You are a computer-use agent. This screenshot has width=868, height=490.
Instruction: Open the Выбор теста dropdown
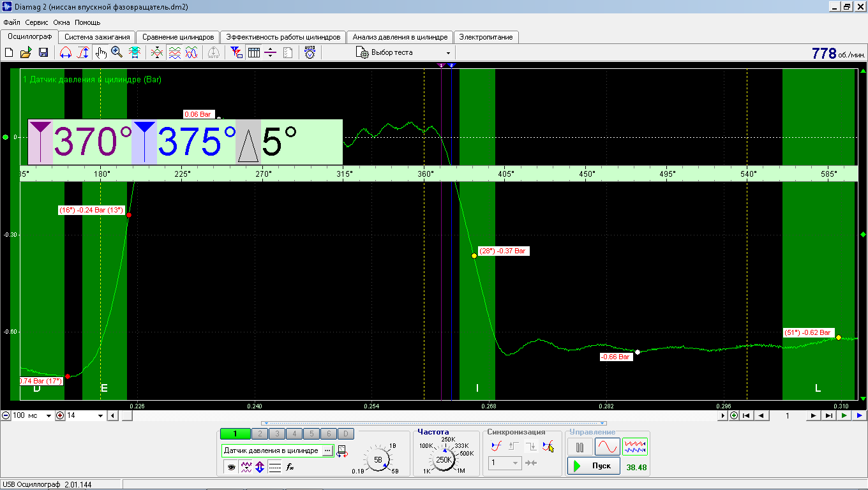[x=404, y=53]
